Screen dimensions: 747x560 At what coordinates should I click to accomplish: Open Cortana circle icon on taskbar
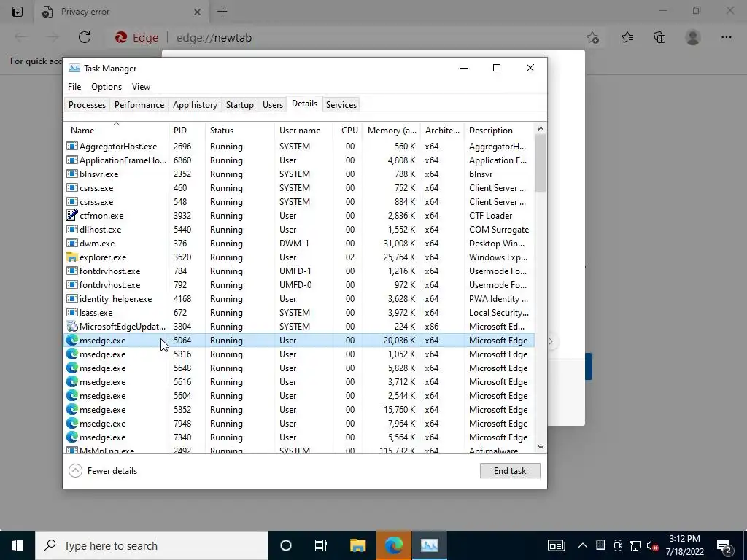pos(286,545)
